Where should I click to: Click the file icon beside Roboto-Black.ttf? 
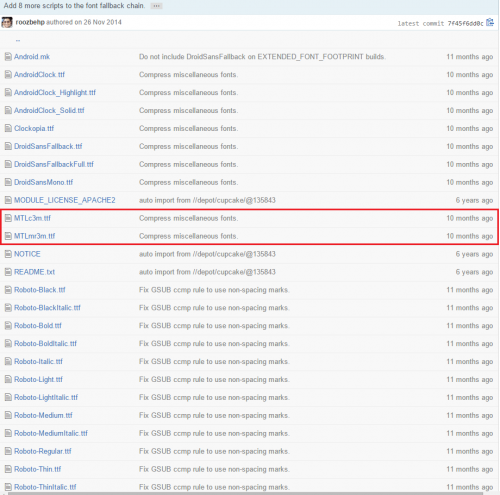coord(8,290)
